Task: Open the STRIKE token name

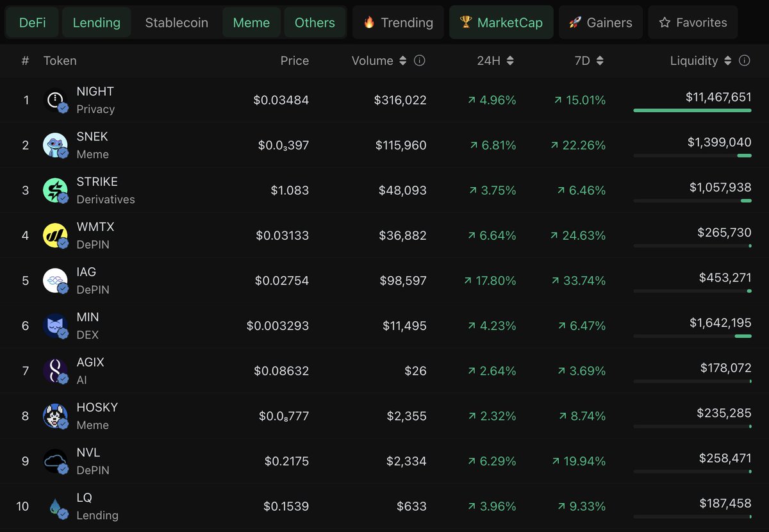Action: tap(97, 181)
